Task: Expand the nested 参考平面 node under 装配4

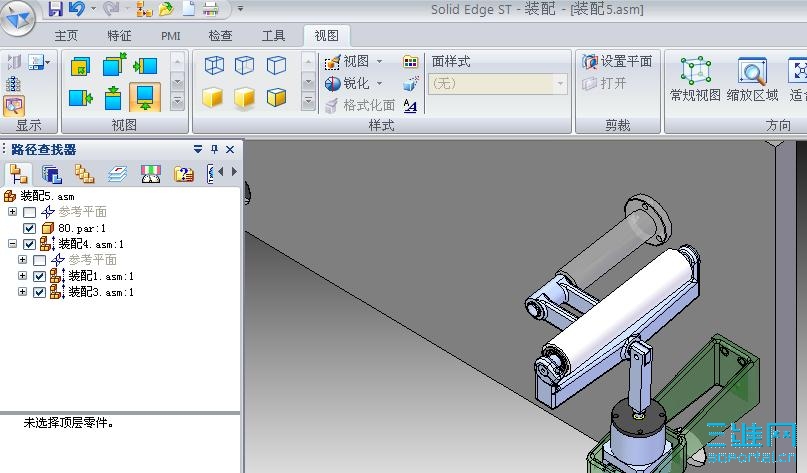Action: coord(22,259)
